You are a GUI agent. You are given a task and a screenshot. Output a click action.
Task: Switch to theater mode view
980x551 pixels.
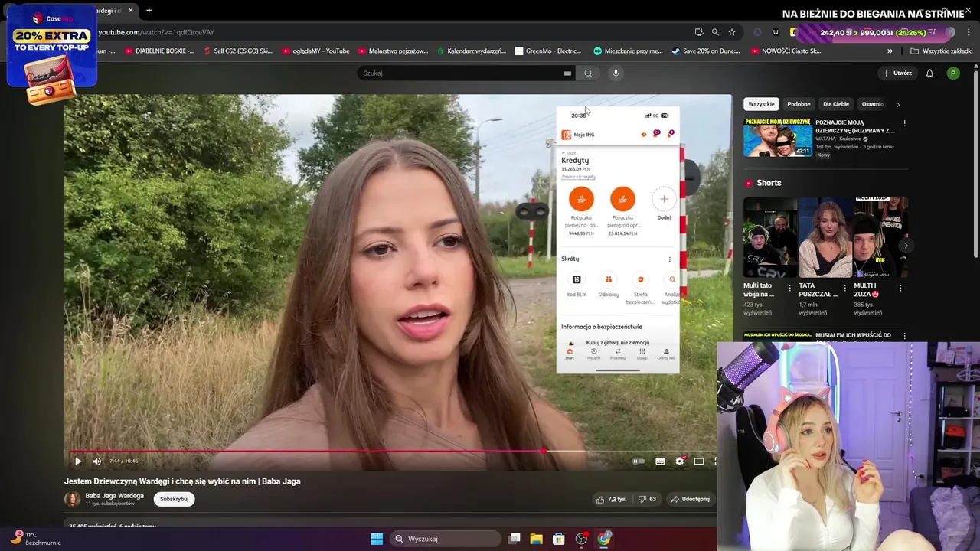tap(699, 461)
